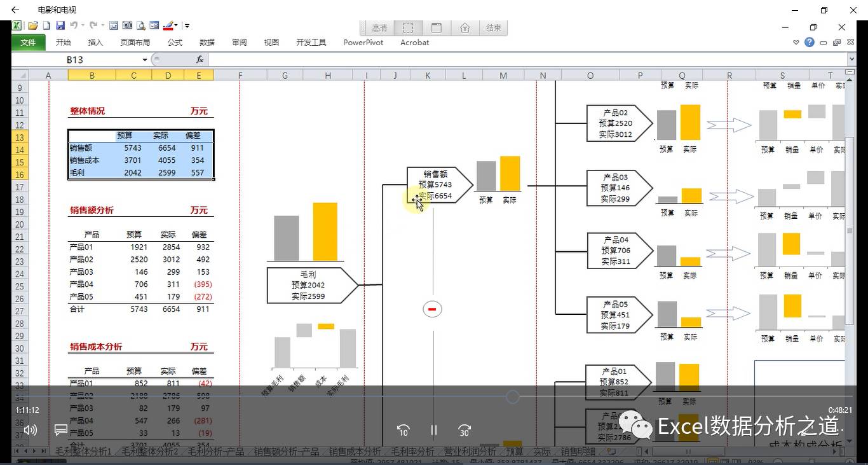
Task: Click the fx insert function button
Action: (200, 59)
